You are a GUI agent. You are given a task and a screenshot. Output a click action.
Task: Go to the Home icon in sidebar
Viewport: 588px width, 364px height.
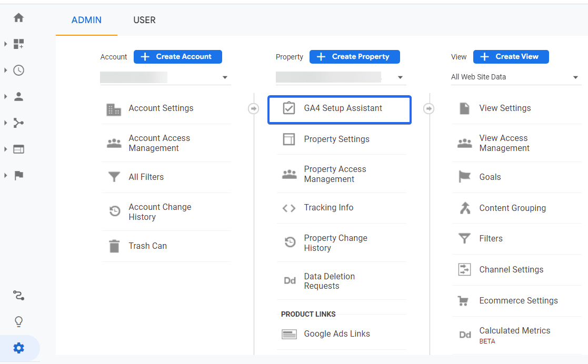pyautogui.click(x=18, y=17)
